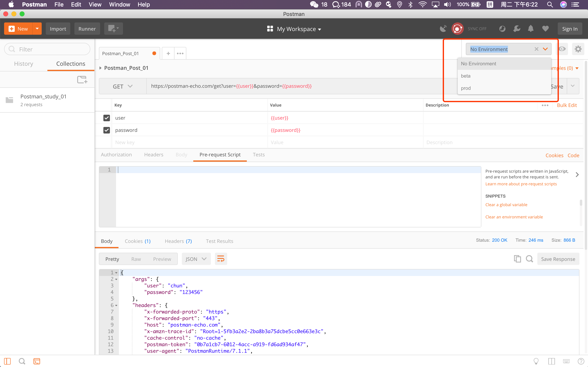Open the browse mode globe icon

pos(502,29)
